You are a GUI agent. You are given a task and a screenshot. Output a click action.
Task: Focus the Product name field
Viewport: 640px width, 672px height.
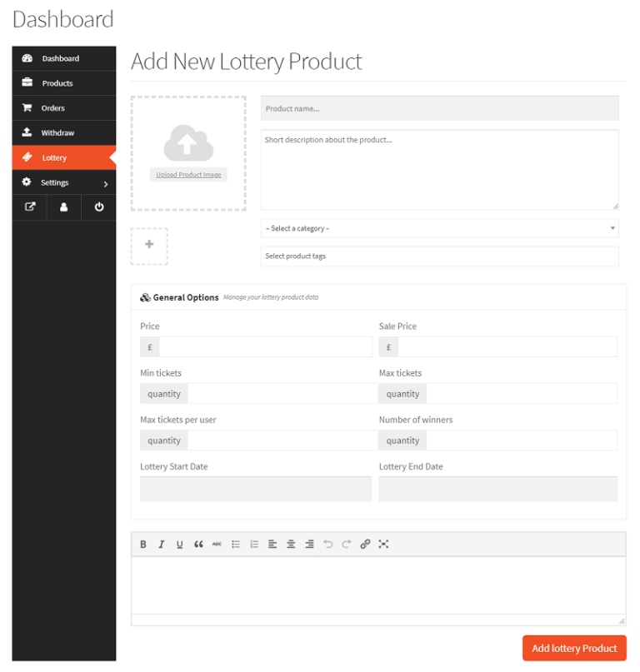pyautogui.click(x=440, y=108)
